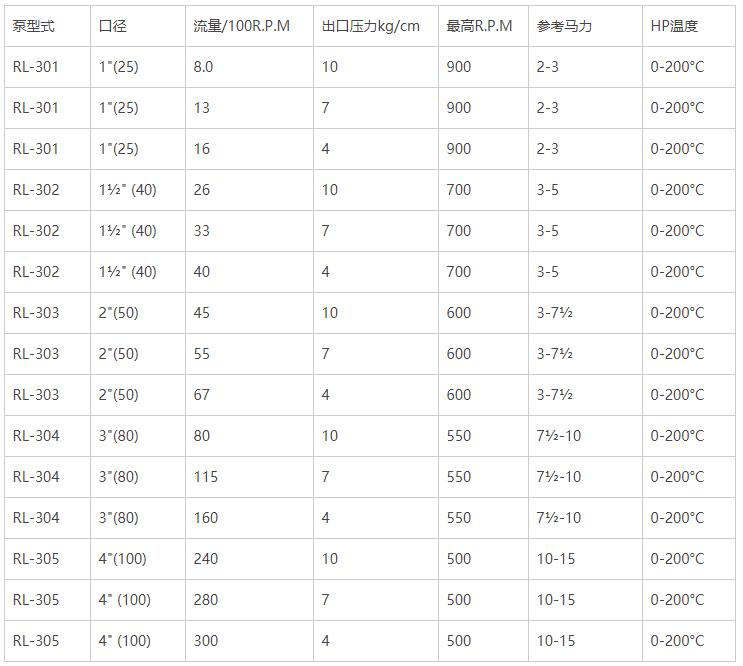Screen dimensions: 743x666
Task: Click RL-301 in the 8.0 flow row
Action: click(36, 67)
